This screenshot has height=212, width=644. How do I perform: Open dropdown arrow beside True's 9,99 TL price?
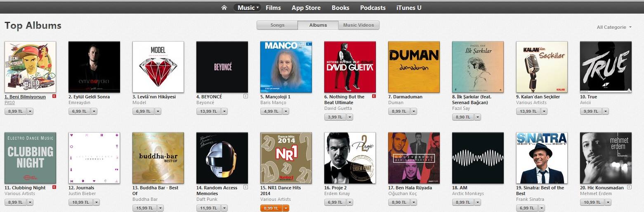tap(606, 111)
